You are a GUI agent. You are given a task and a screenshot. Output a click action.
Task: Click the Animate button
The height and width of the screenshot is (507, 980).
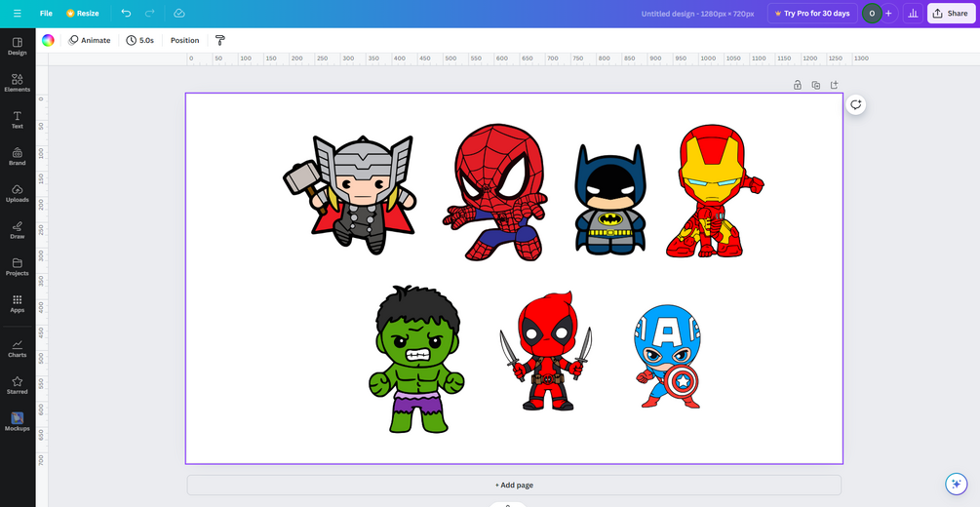pyautogui.click(x=90, y=40)
